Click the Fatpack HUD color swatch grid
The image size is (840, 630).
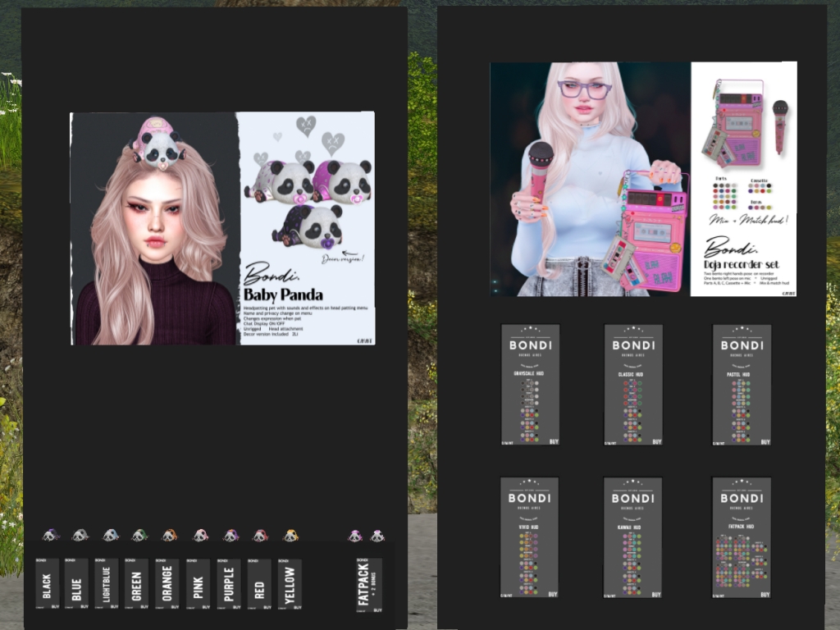tap(742, 560)
